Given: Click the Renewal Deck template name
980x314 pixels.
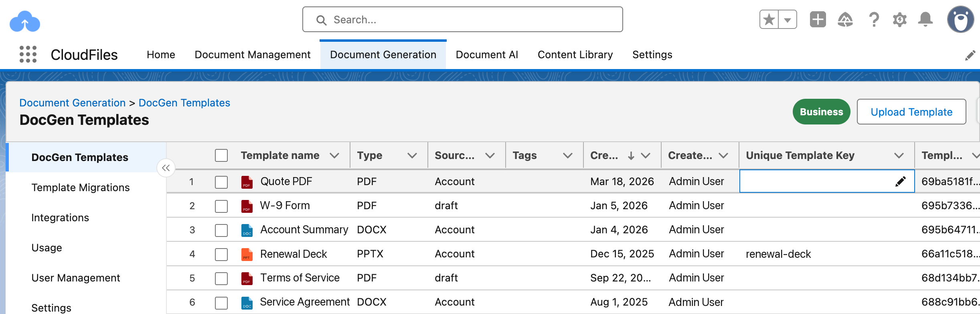Looking at the screenshot, I should tap(294, 254).
